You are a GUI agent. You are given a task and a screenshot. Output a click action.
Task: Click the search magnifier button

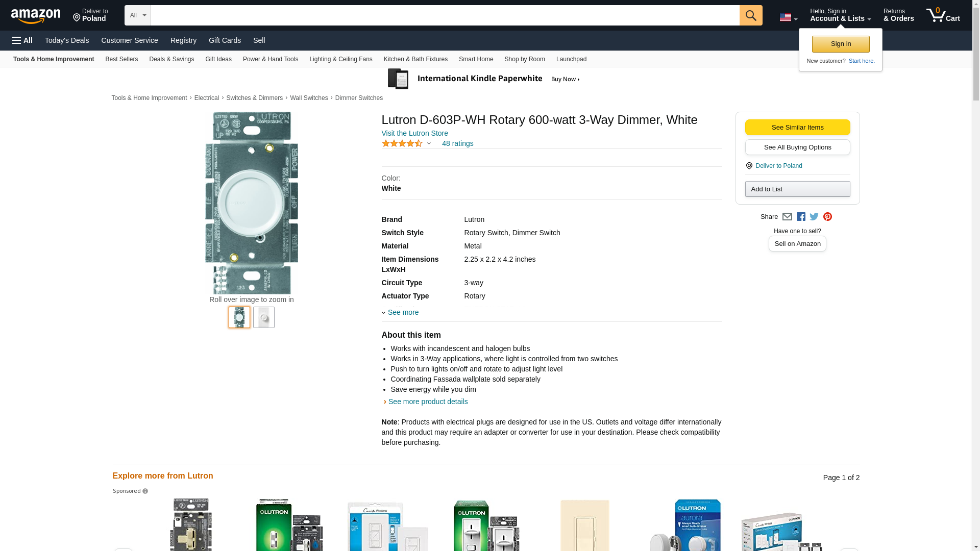[750, 15]
